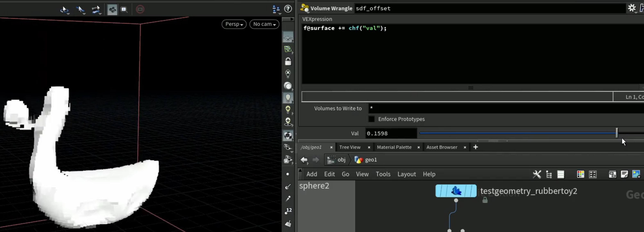Edit the sdf_offset node name field

click(490, 8)
